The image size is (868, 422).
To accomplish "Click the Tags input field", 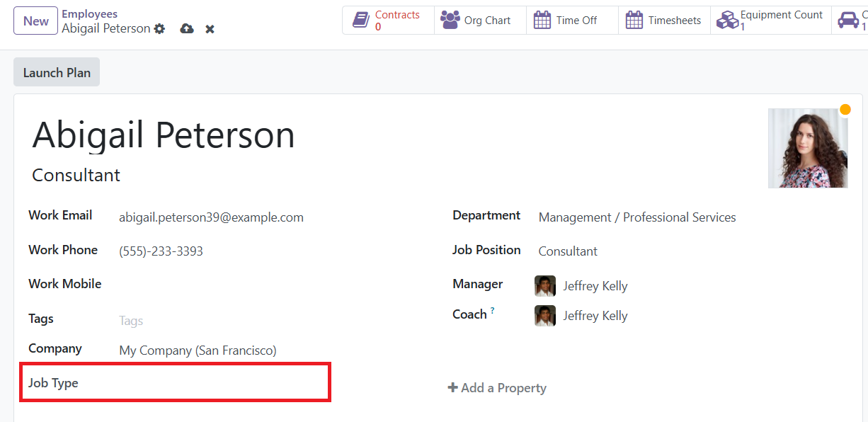I will pyautogui.click(x=273, y=321).
